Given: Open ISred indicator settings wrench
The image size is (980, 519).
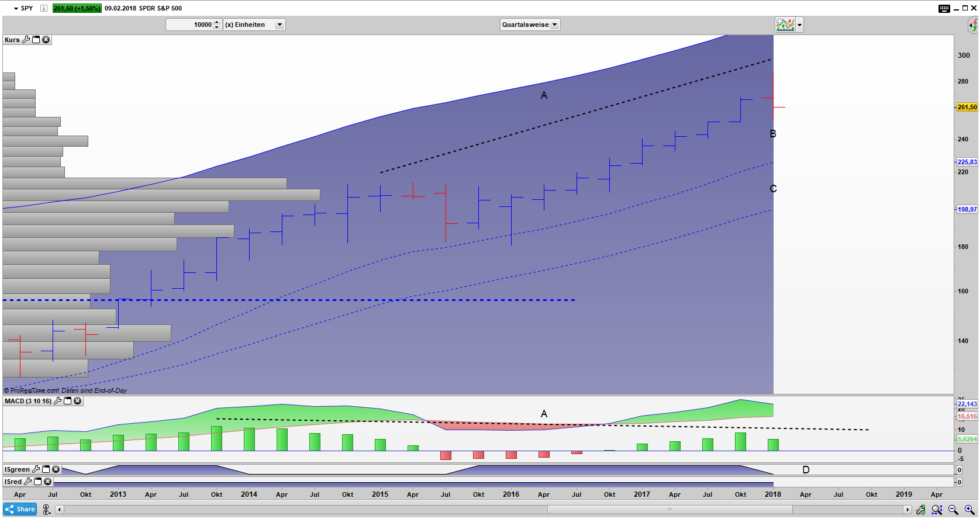Looking at the screenshot, I should point(27,482).
